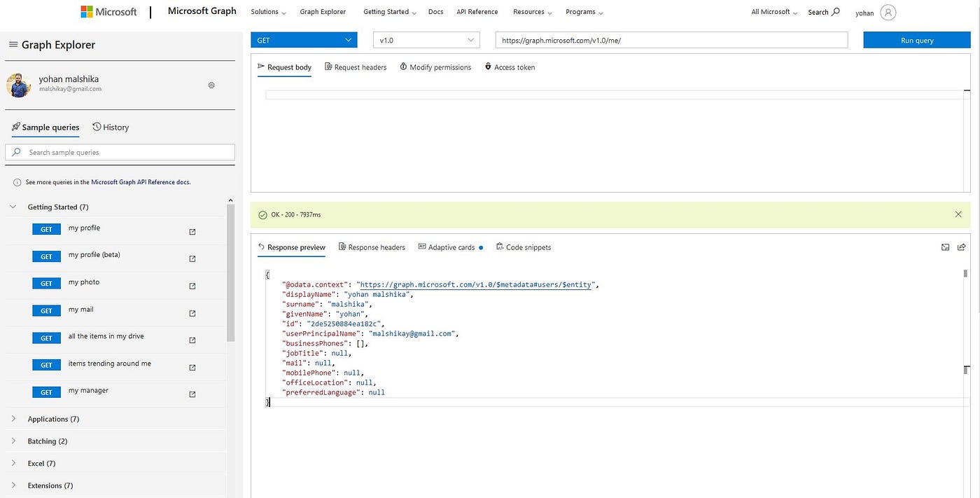Screen dimensions: 980x498
Task: Open the 'items trending around me' doc link icon
Action: pyautogui.click(x=192, y=367)
